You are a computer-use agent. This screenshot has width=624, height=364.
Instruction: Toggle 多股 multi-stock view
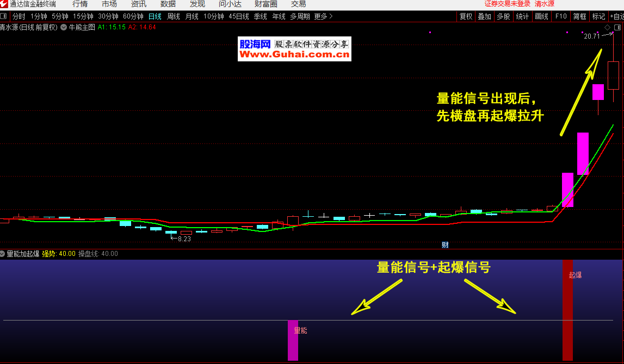coord(503,16)
